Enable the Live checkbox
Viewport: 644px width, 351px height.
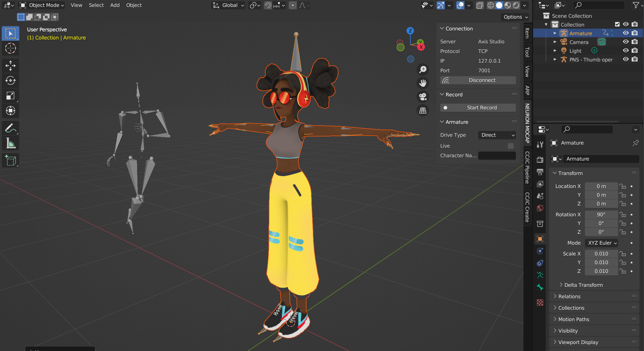click(x=510, y=146)
